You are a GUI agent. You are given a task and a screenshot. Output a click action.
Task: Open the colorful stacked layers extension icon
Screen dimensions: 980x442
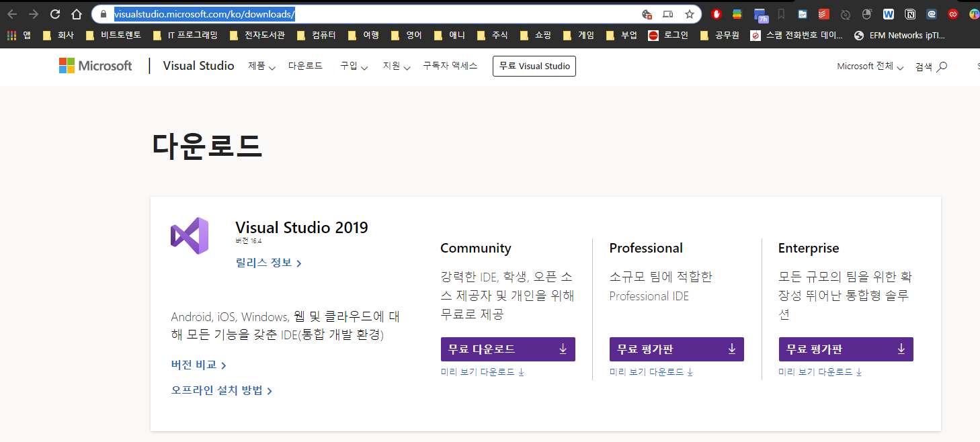(x=737, y=13)
